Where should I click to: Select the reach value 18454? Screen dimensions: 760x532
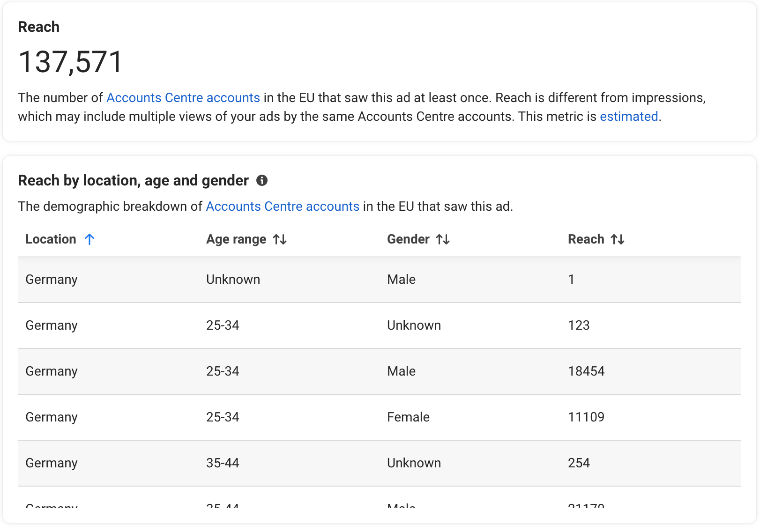click(x=586, y=371)
